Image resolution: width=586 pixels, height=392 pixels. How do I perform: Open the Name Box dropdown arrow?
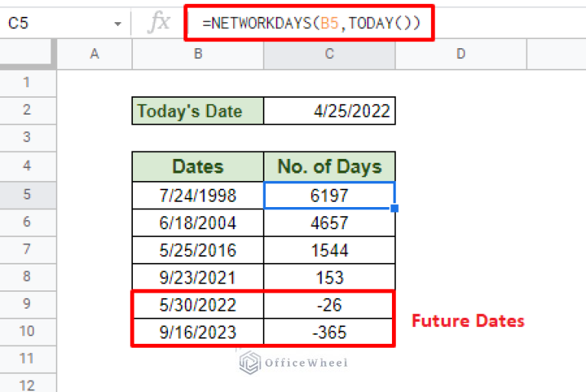click(118, 24)
